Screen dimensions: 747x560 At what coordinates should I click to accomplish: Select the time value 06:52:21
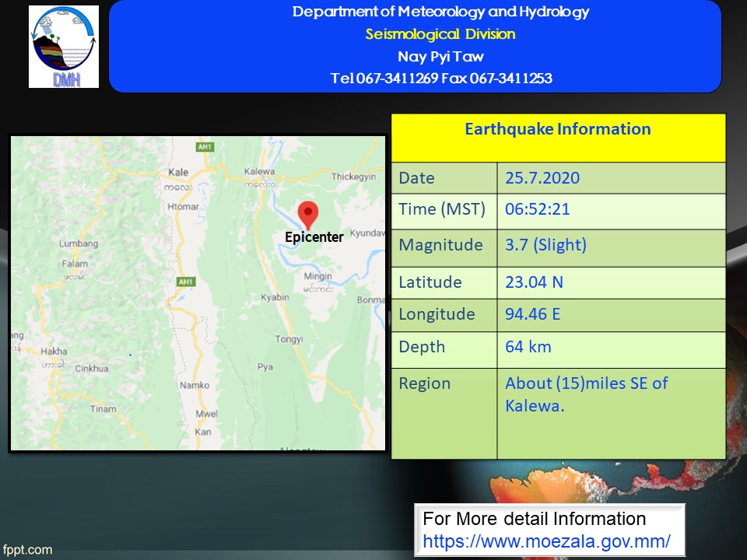(x=538, y=209)
